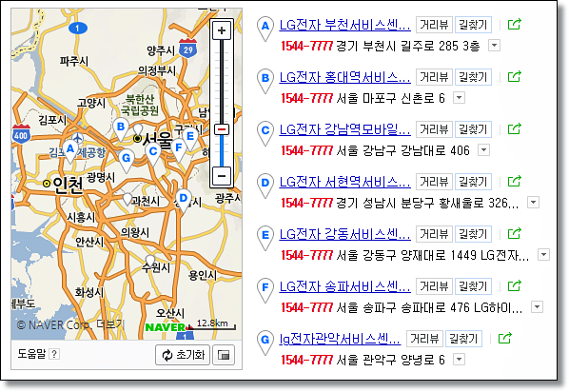Click the unlabeled pin near 과천시
This screenshot has width=569, height=392.
click(x=127, y=199)
